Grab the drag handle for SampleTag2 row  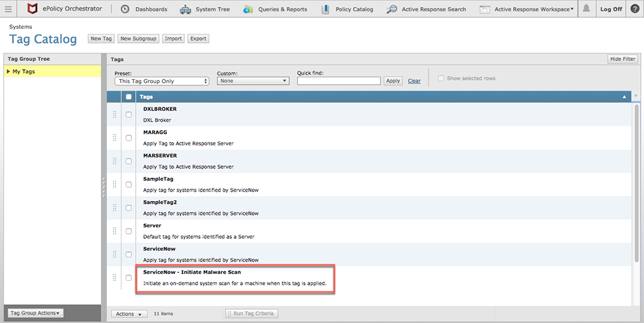click(x=114, y=207)
